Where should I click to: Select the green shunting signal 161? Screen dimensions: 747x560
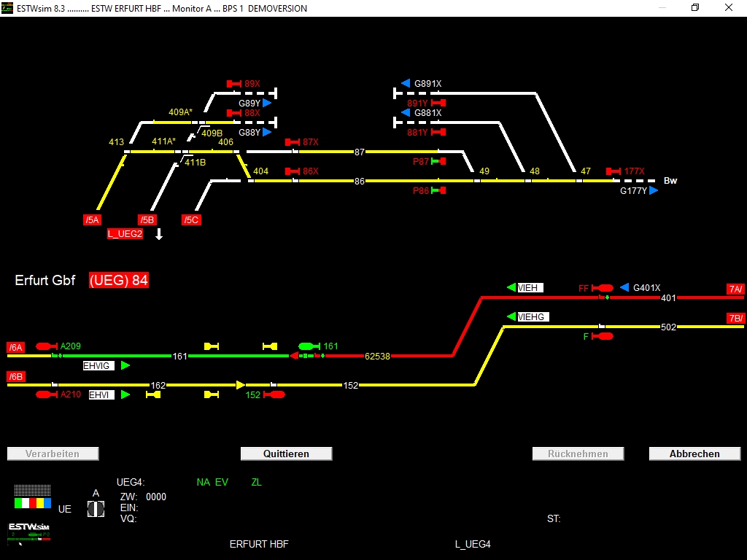click(306, 346)
